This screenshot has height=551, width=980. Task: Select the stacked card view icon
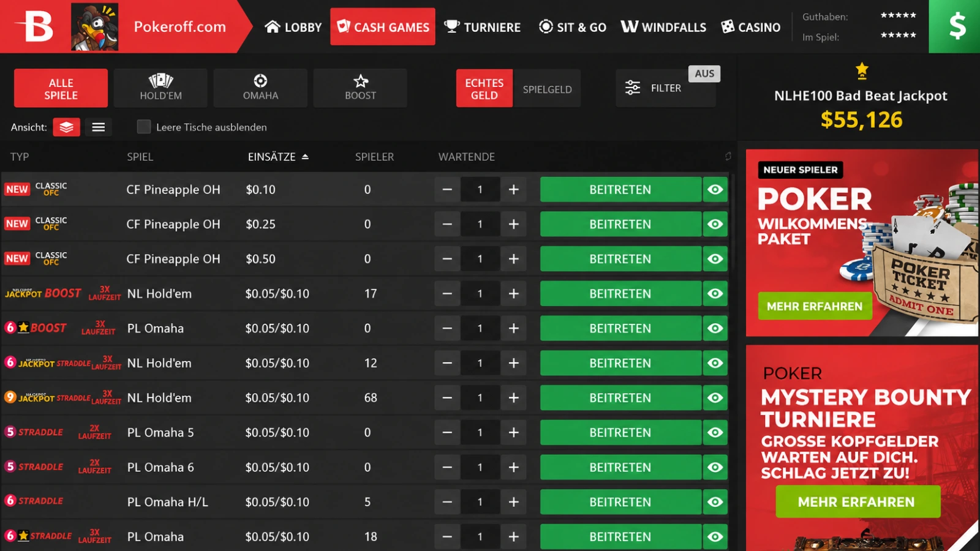pos(66,127)
